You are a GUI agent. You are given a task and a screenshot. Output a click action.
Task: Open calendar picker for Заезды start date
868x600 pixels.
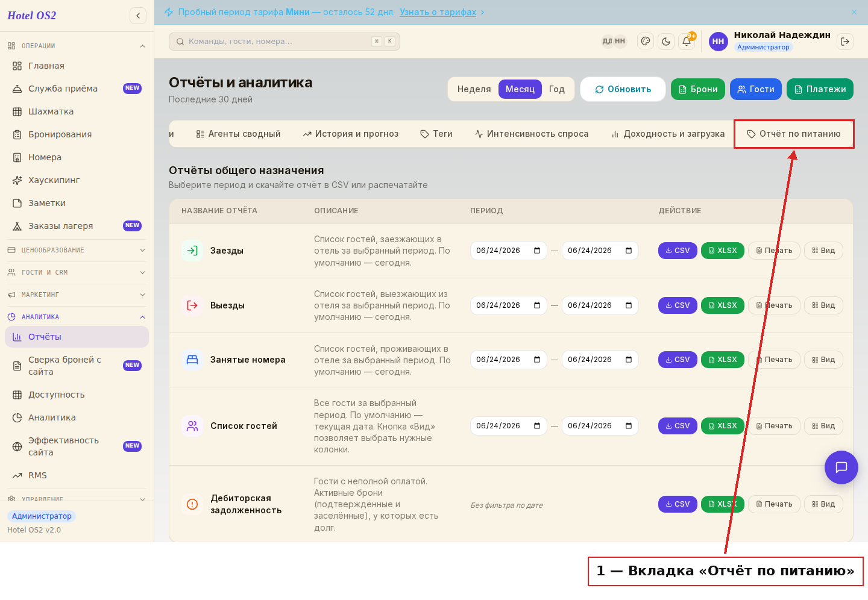point(537,251)
